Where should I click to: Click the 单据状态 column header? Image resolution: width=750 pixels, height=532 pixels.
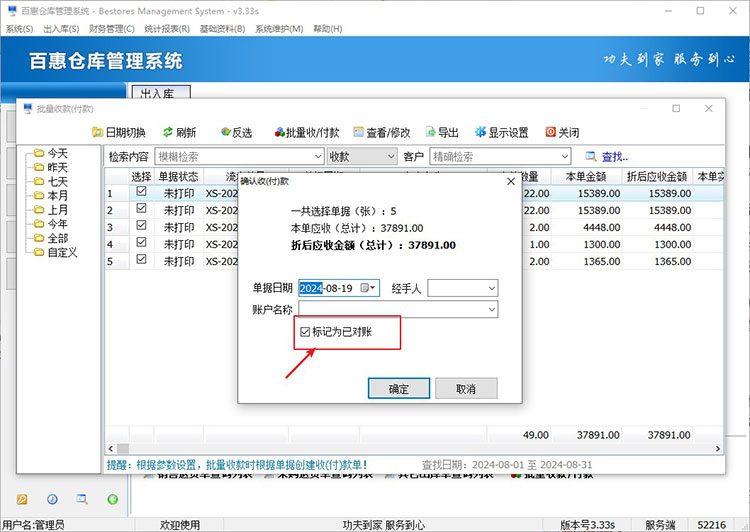(x=178, y=177)
